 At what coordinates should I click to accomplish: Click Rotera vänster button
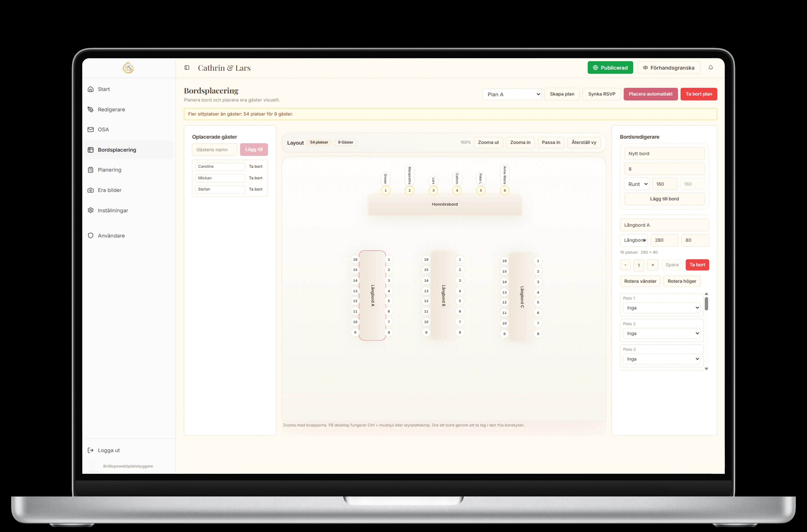(640, 281)
